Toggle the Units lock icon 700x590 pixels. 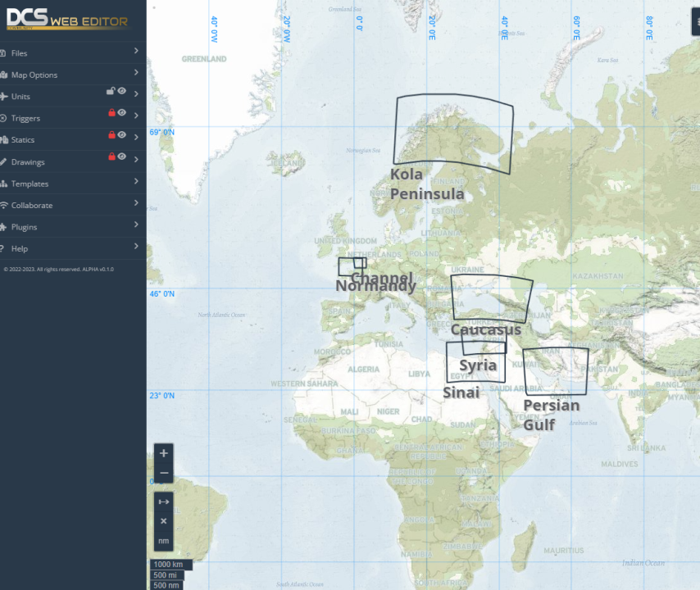pos(111,91)
